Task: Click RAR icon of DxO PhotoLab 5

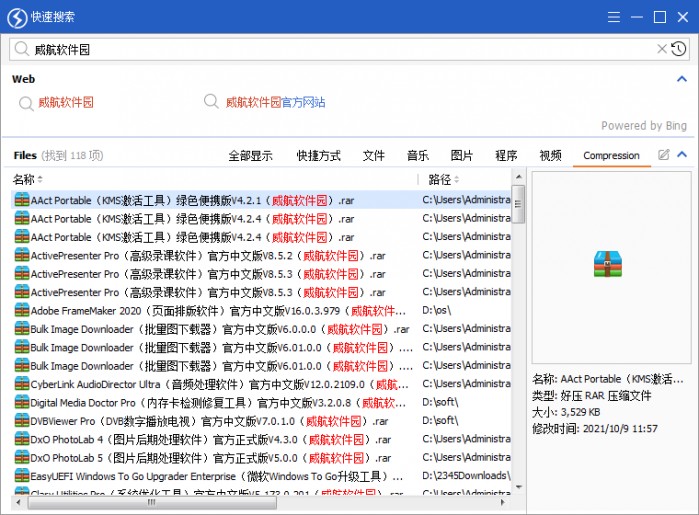Action: point(22,457)
